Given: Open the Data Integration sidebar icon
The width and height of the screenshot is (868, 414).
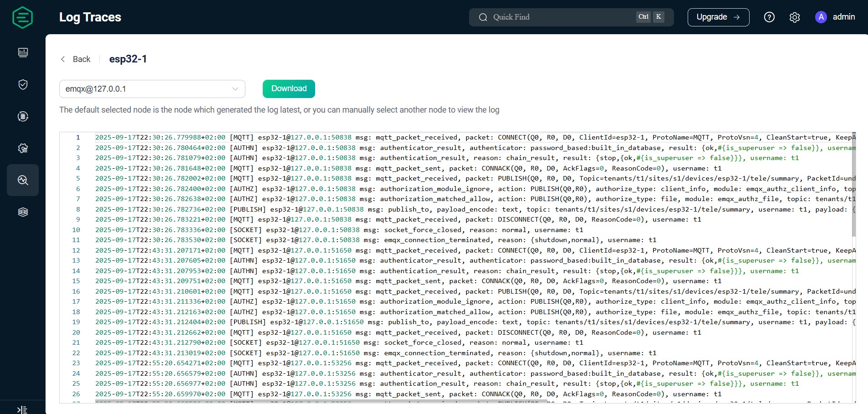Looking at the screenshot, I should [x=23, y=116].
